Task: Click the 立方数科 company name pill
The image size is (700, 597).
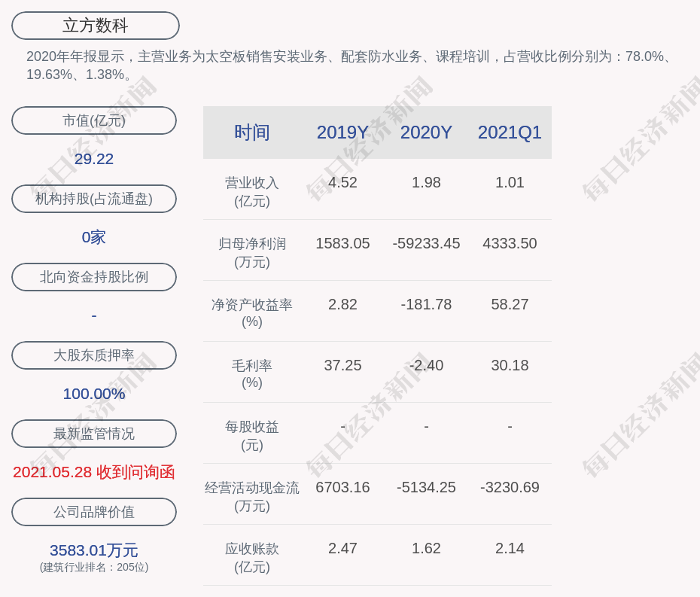Action: (x=96, y=26)
